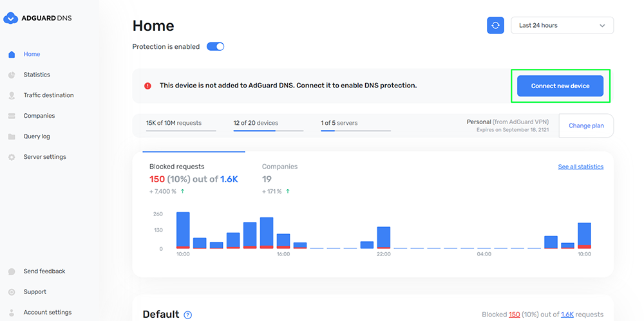Open Traffic destination page
The width and height of the screenshot is (644, 321).
point(48,95)
